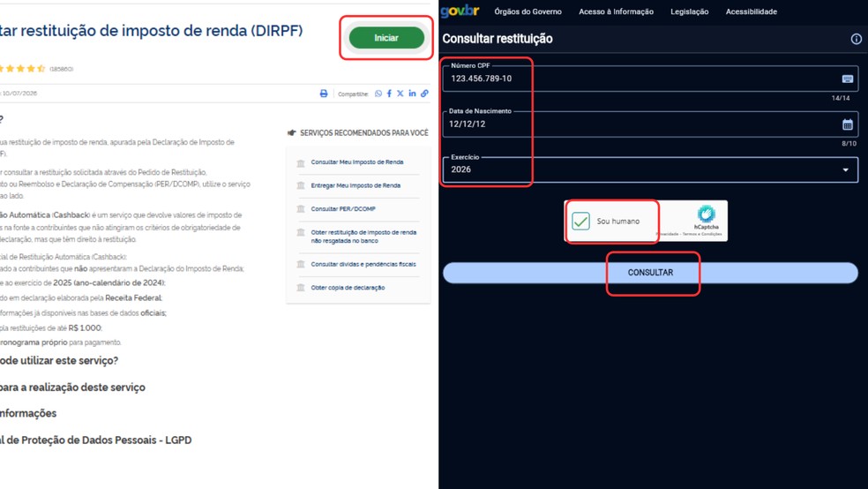Click the SERVIÇOS RECOMENDADOS PARA VOCÊ heading
Viewport: 868px width, 489px height.
tap(363, 133)
